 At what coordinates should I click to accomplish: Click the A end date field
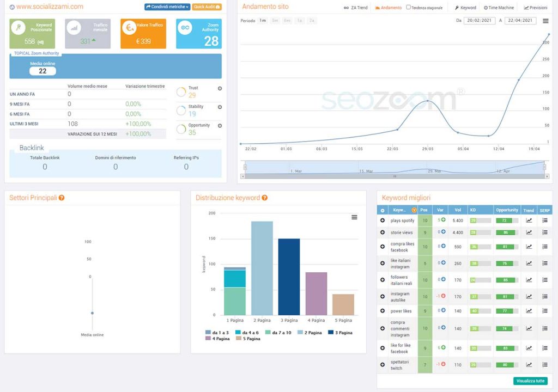520,21
